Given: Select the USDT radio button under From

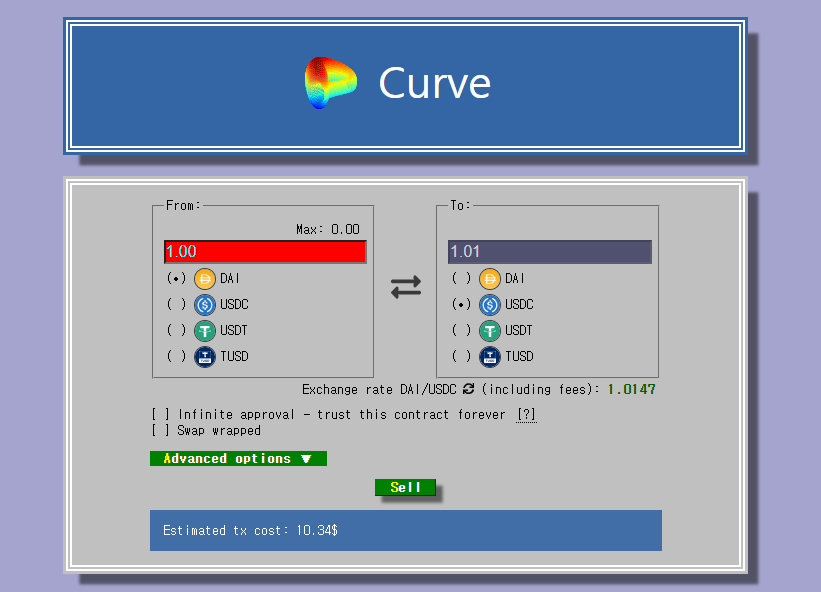Looking at the screenshot, I should click(176, 330).
